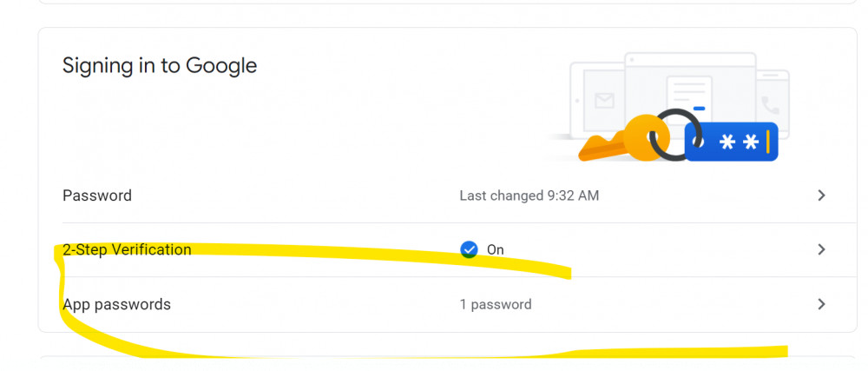This screenshot has width=868, height=371.
Task: Click the orange key illustration
Action: (x=620, y=140)
